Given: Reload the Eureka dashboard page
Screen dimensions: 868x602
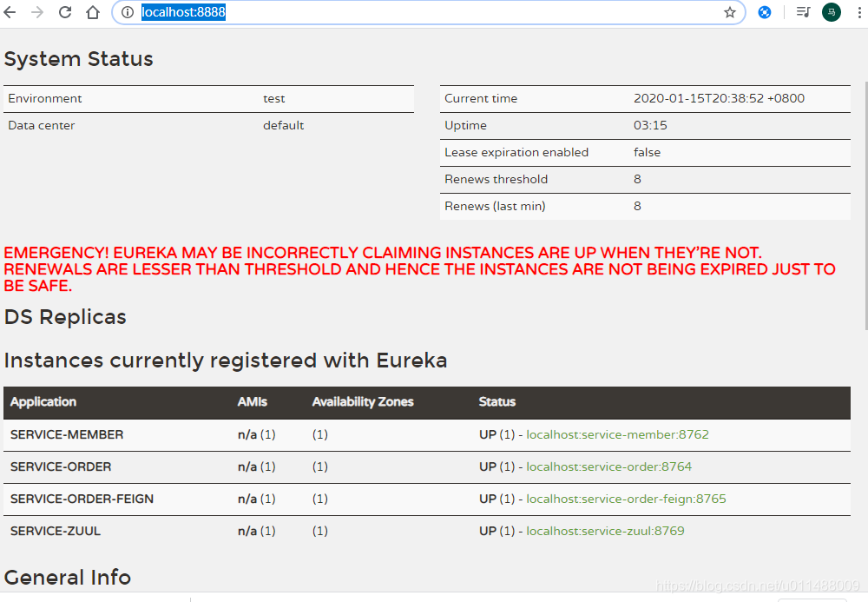Looking at the screenshot, I should [x=65, y=12].
